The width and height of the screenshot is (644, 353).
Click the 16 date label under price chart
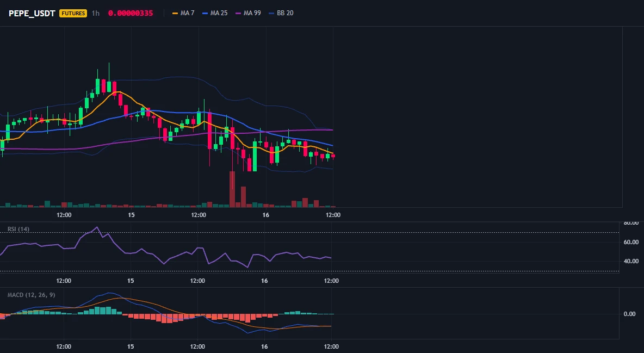(266, 215)
